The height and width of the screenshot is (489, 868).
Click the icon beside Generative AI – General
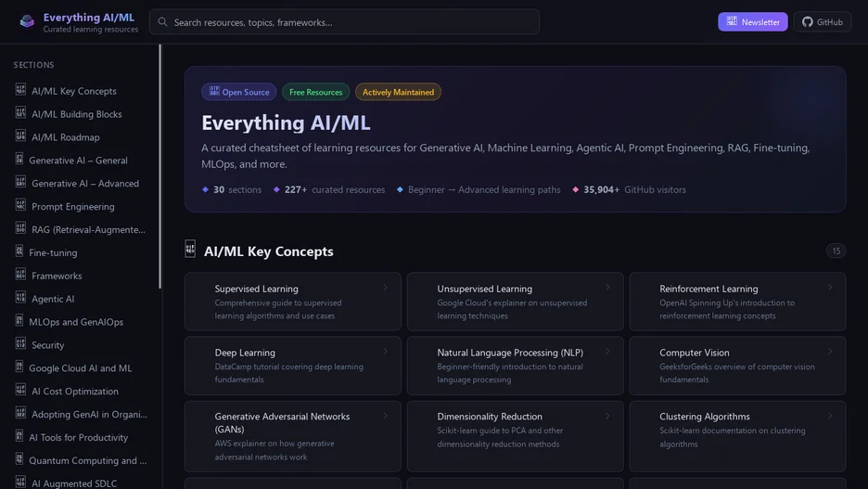pyautogui.click(x=19, y=159)
